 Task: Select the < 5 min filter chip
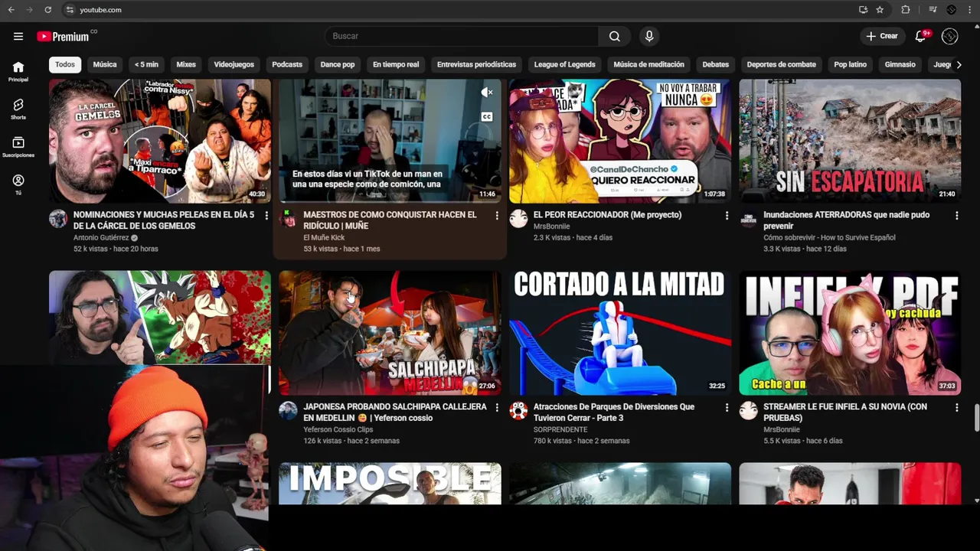(146, 64)
